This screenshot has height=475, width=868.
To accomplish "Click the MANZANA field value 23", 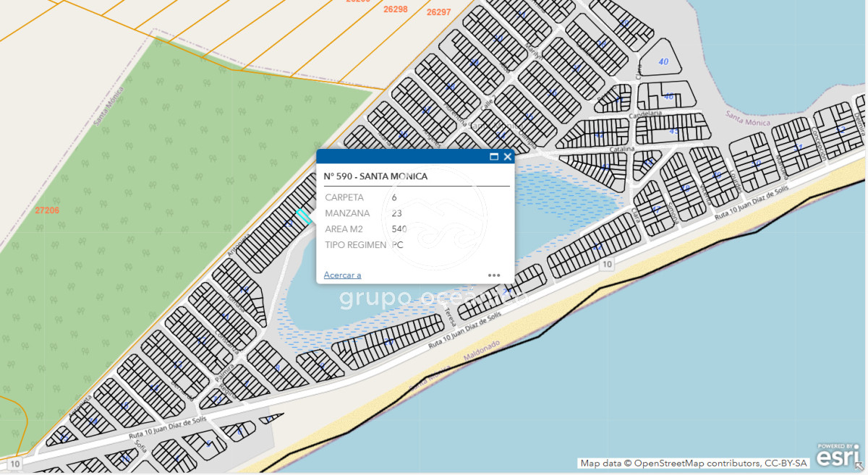I will point(396,213).
